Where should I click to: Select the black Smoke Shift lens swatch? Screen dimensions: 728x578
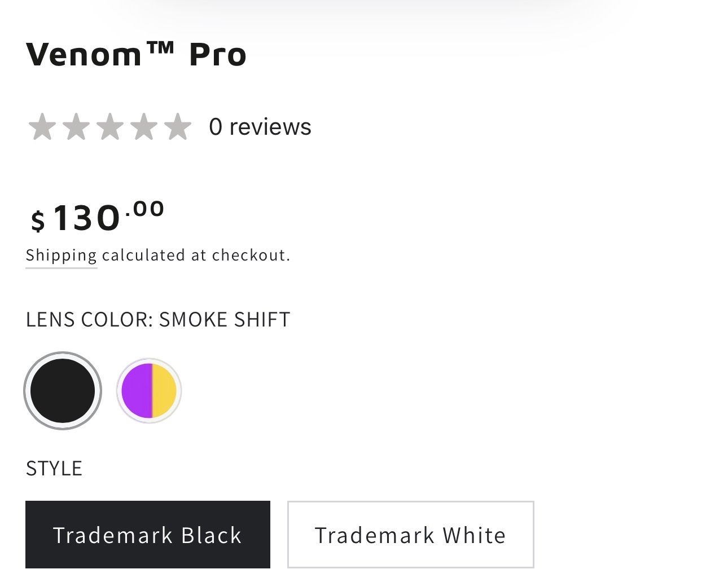tap(63, 391)
